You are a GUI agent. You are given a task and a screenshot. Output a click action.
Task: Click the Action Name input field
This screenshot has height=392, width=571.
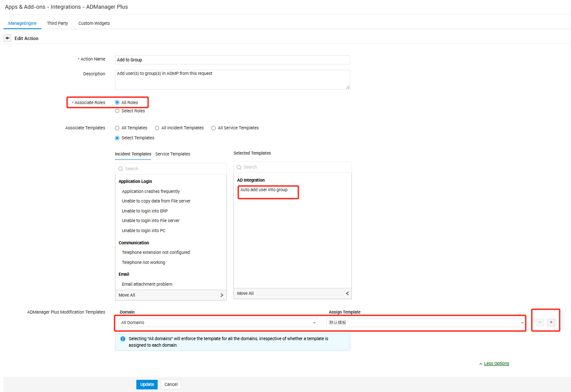232,60
